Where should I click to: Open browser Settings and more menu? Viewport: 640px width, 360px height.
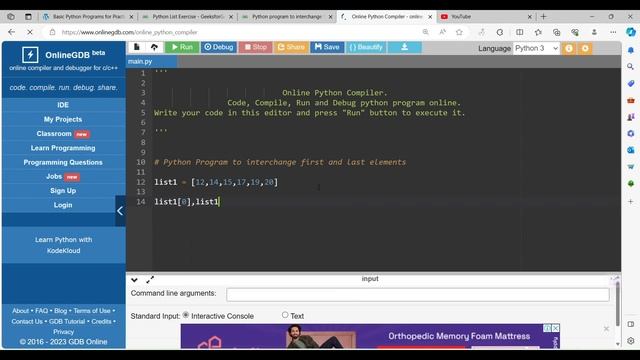pos(613,32)
